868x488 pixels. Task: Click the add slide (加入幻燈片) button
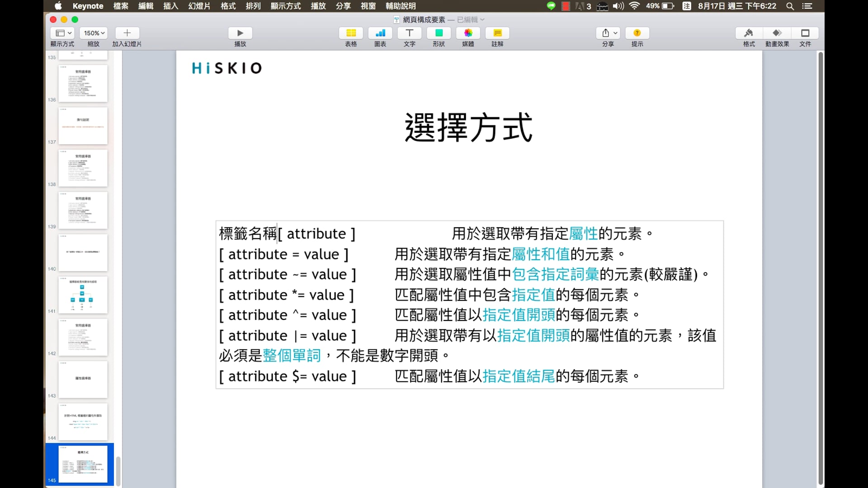click(x=127, y=33)
